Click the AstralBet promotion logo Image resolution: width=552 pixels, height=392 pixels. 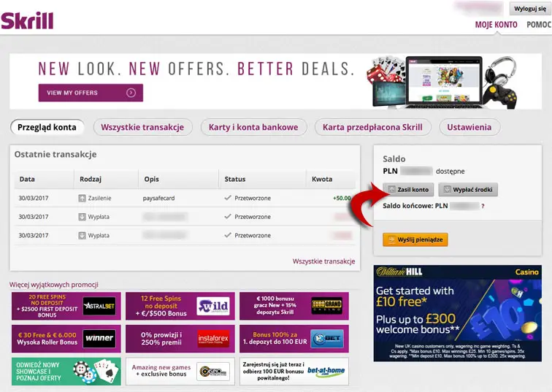99,306
